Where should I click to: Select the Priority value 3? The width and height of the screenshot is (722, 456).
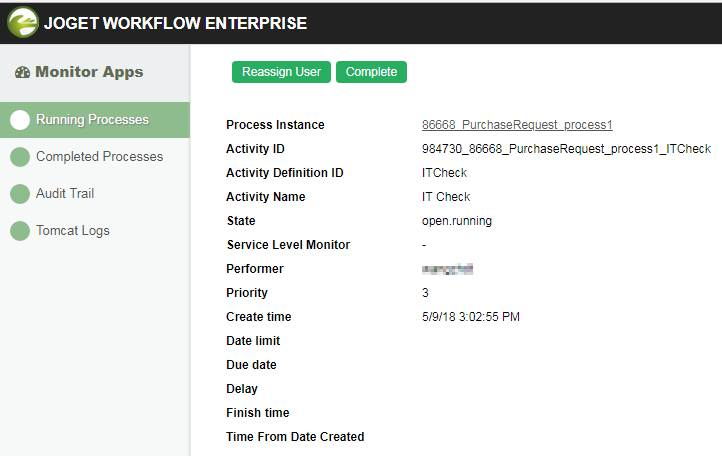click(425, 293)
